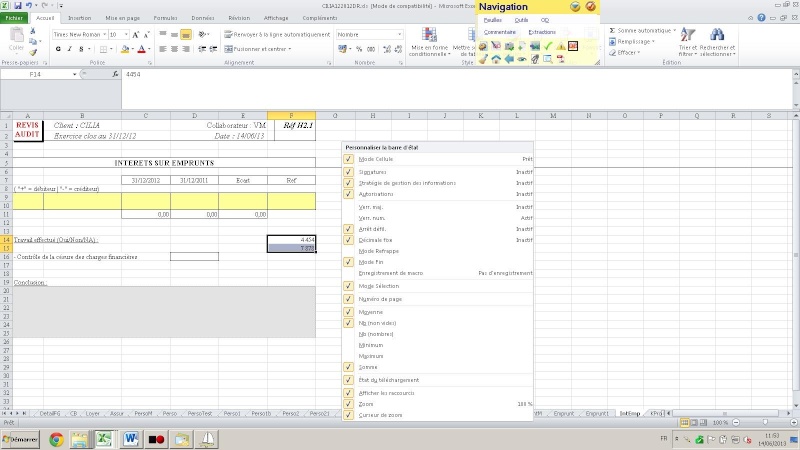This screenshot has width=800, height=450.
Task: Decrease font size with small A icon
Action: [146, 35]
